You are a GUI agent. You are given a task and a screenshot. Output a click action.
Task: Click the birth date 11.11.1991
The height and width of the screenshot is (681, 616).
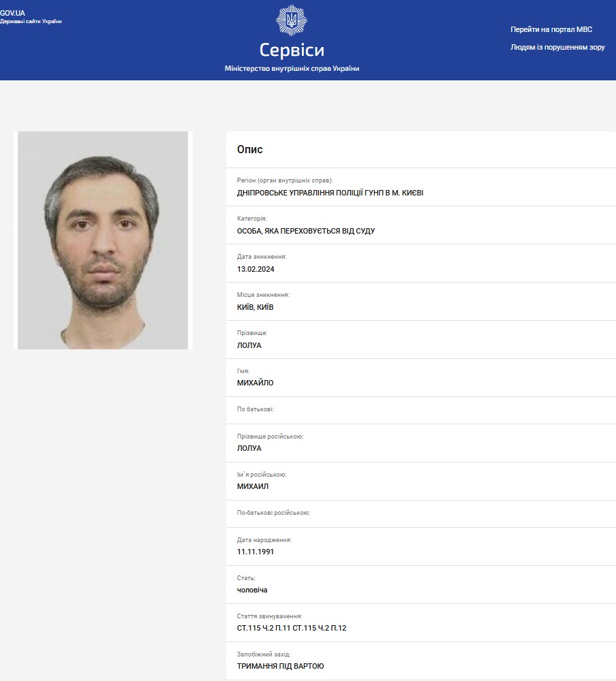click(256, 552)
